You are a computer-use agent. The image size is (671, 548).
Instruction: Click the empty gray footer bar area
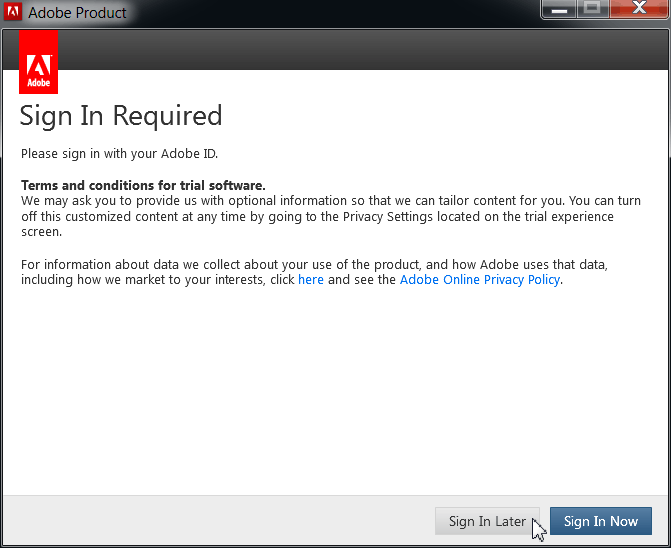click(220, 521)
